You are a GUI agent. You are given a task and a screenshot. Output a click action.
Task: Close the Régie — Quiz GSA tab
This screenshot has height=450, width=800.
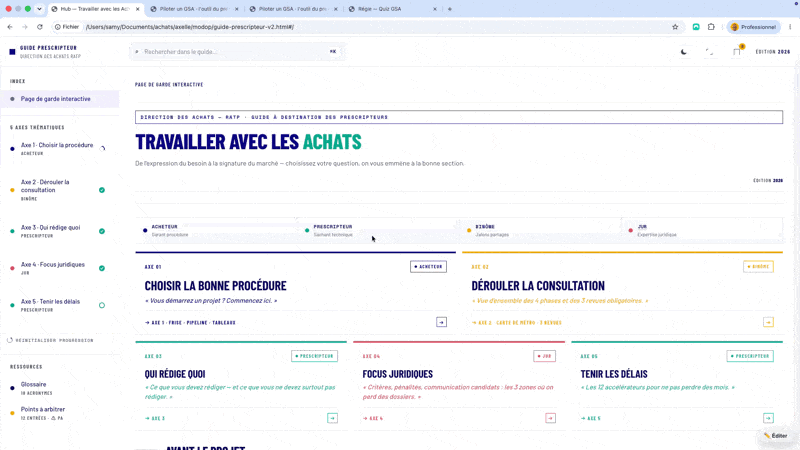coord(435,9)
